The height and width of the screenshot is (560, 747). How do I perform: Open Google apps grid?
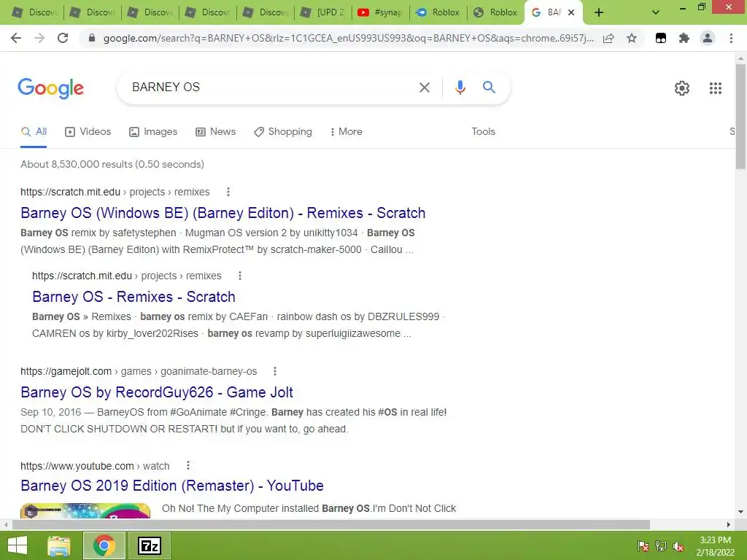point(716,88)
